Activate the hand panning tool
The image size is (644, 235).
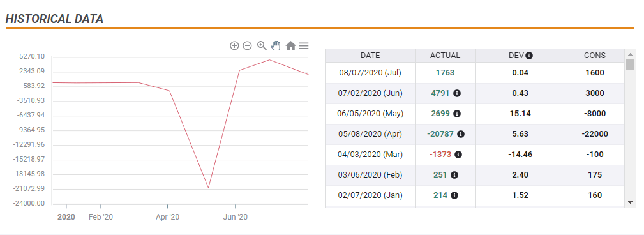point(276,45)
